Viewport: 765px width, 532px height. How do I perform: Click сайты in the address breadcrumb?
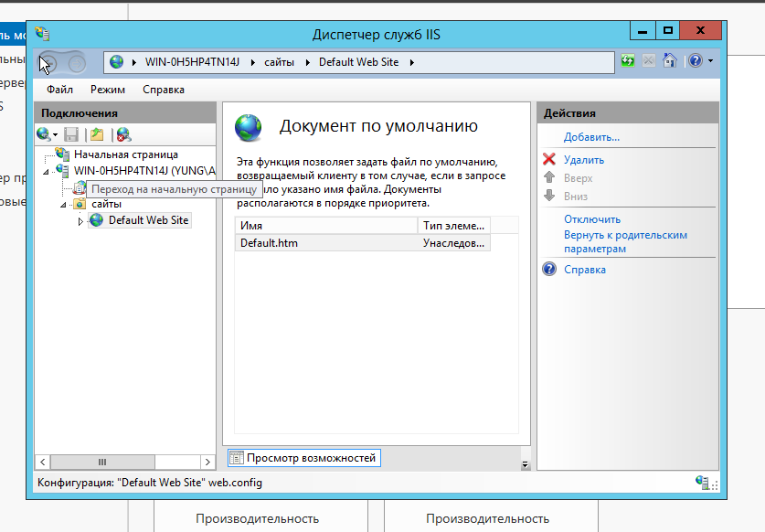(x=279, y=62)
